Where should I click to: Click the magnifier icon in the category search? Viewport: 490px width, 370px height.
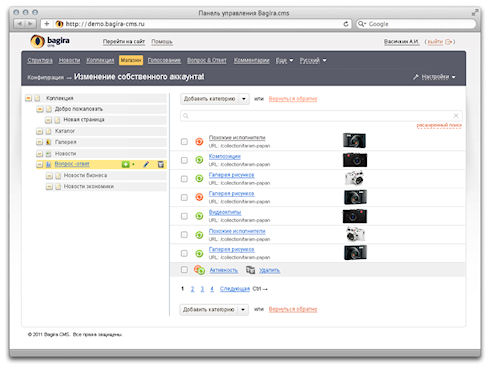(x=186, y=116)
